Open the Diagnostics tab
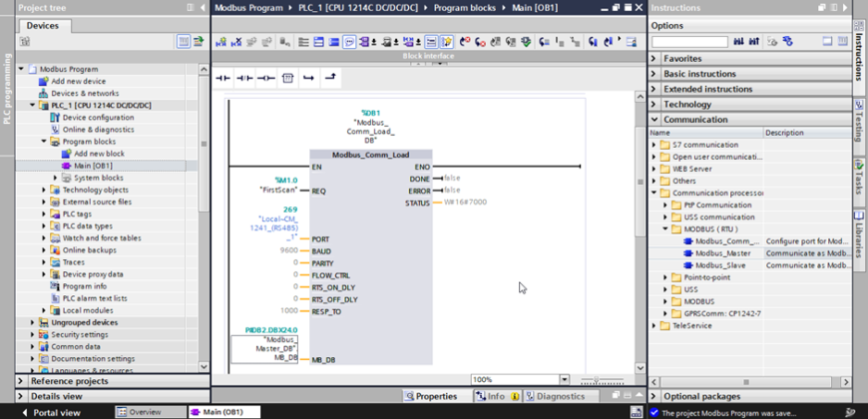This screenshot has width=868, height=419. pos(555,396)
